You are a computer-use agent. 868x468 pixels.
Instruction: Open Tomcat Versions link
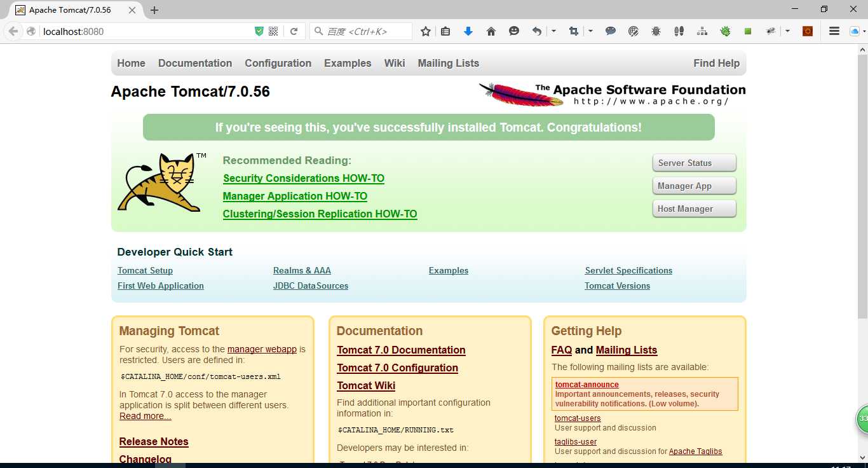pyautogui.click(x=617, y=286)
